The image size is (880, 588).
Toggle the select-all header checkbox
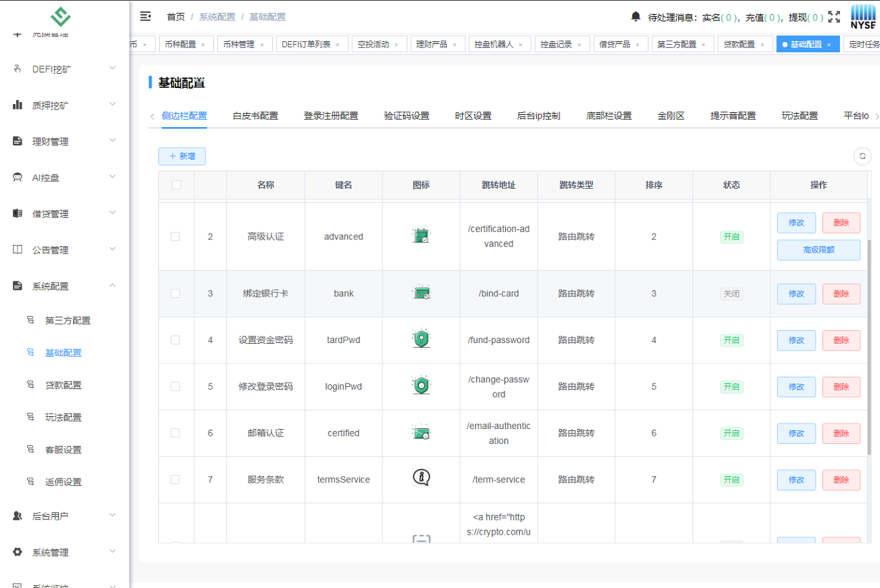tap(176, 185)
